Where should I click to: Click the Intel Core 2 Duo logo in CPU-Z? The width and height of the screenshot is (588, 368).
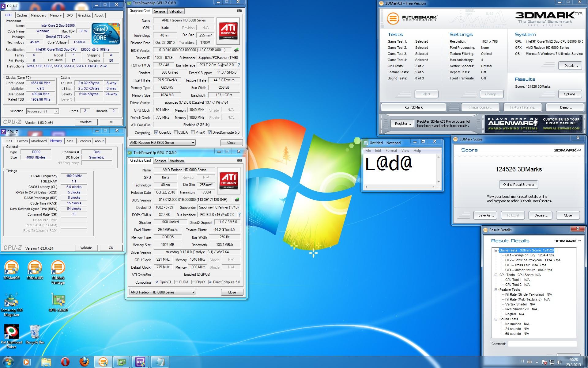[106, 33]
